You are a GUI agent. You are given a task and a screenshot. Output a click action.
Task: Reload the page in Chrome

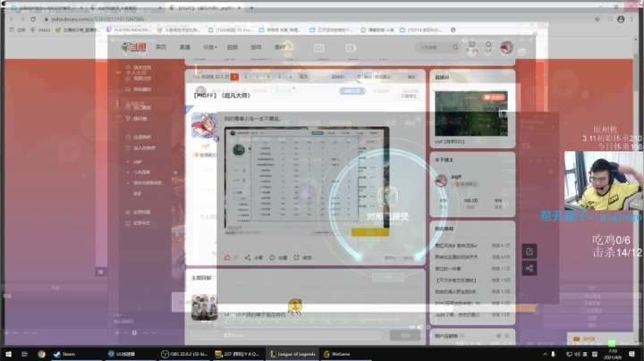33,19
